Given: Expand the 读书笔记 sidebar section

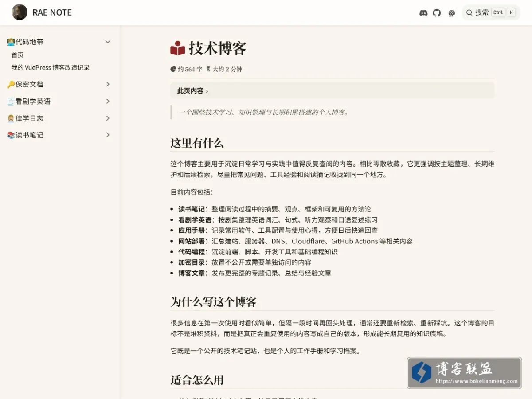Looking at the screenshot, I should click(x=59, y=135).
